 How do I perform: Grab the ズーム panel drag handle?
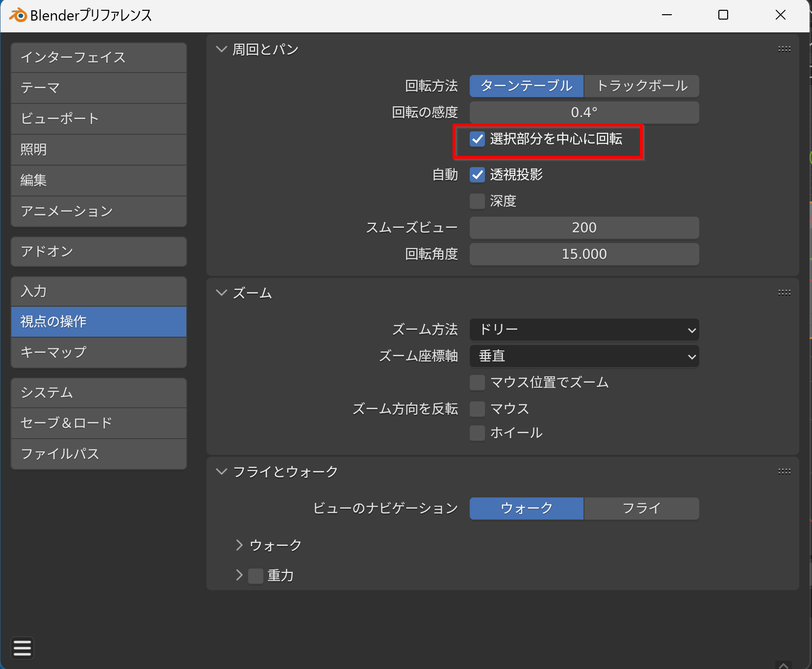tap(784, 293)
